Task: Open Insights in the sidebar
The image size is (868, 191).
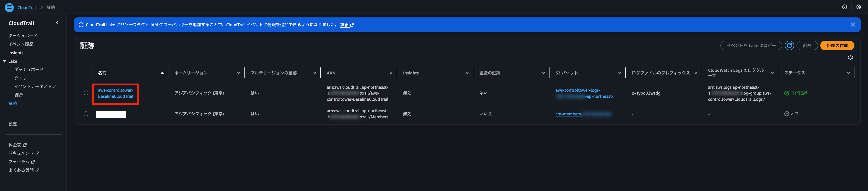Action: tap(16, 53)
